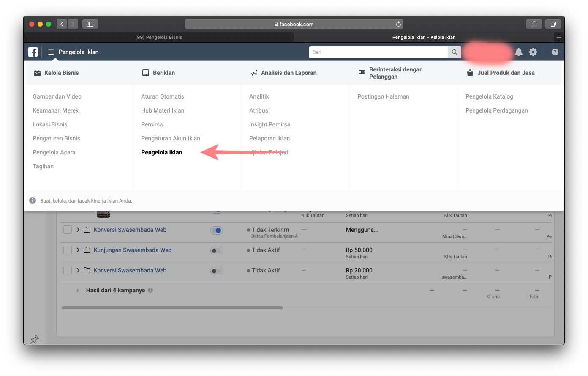Open the hamburger menu next to Pengelola Iklan

click(x=51, y=52)
